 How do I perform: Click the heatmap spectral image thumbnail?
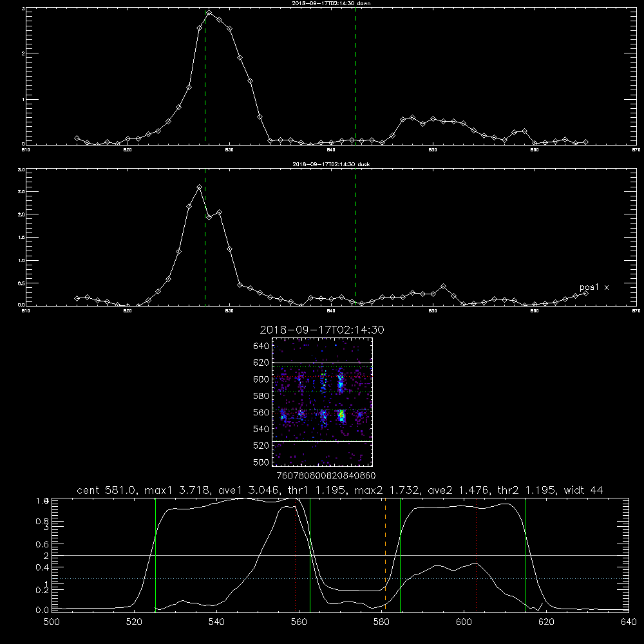coord(323,402)
